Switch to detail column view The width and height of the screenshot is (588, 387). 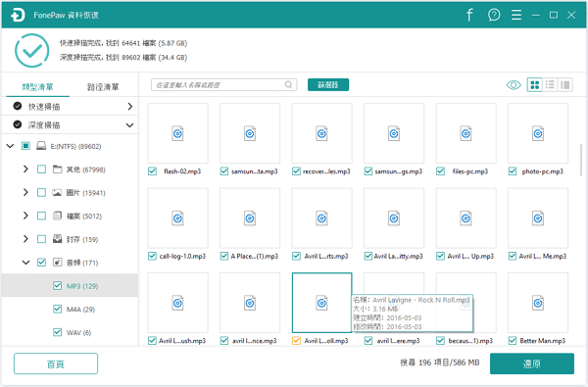click(x=565, y=85)
